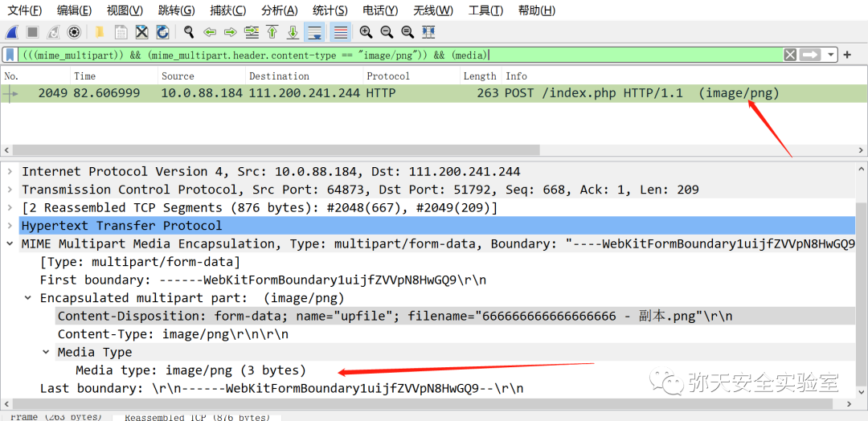Open Find Packet with magnifier icon
868x421 pixels.
(189, 32)
